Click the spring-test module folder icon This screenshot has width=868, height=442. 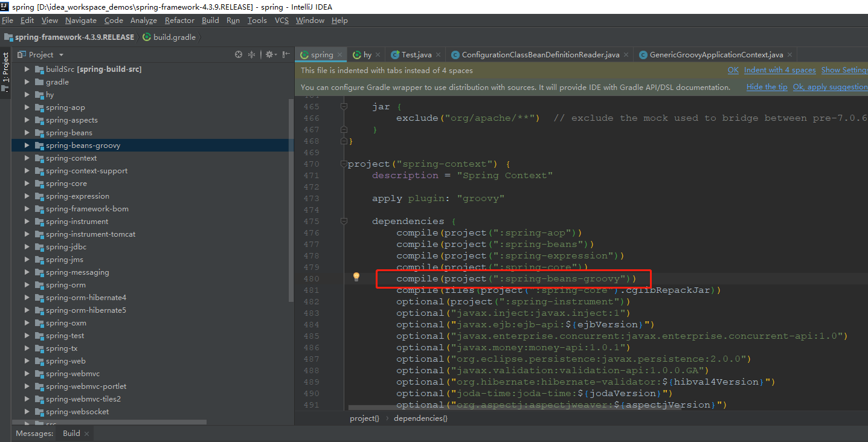pyautogui.click(x=39, y=336)
